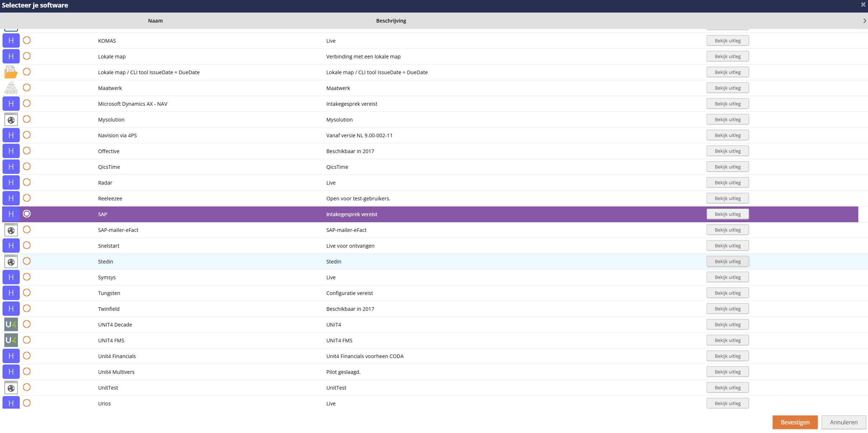Sort by the Naam column header
The width and height of the screenshot is (868, 433).
point(155,21)
